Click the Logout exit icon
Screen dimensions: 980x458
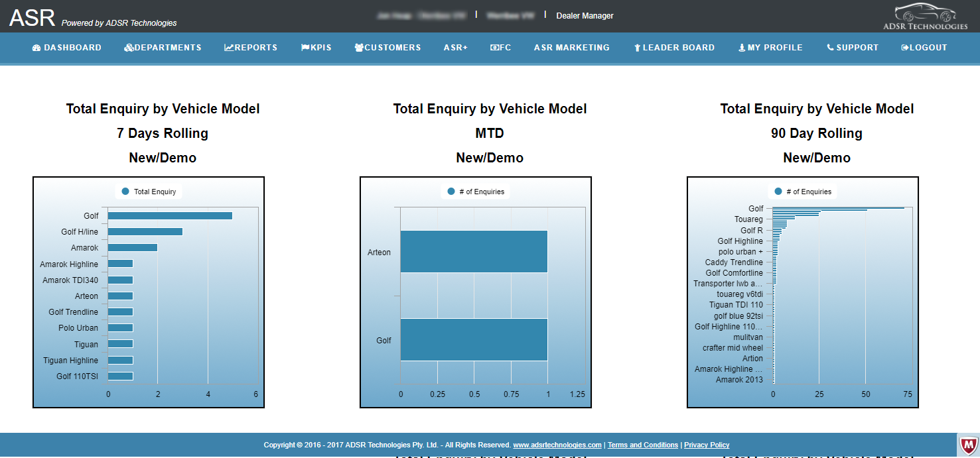click(905, 48)
